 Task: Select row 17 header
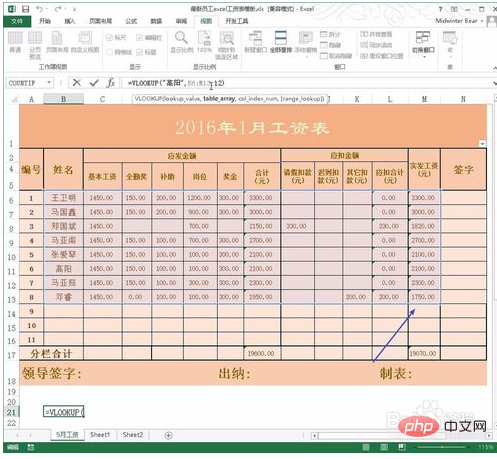(12, 355)
